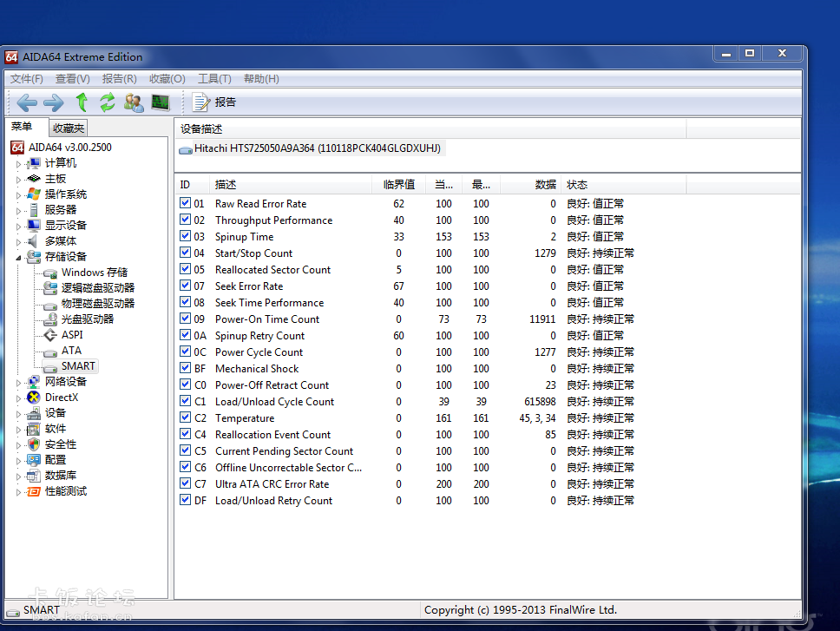Image resolution: width=840 pixels, height=631 pixels.
Task: Collapse the 存储设备 tree node
Action: tap(18, 258)
